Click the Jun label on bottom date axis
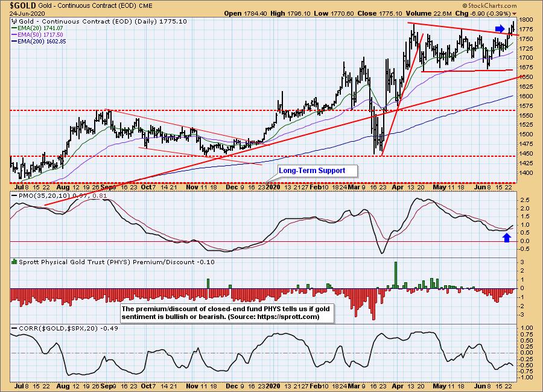543x392 pixels. pyautogui.click(x=480, y=386)
